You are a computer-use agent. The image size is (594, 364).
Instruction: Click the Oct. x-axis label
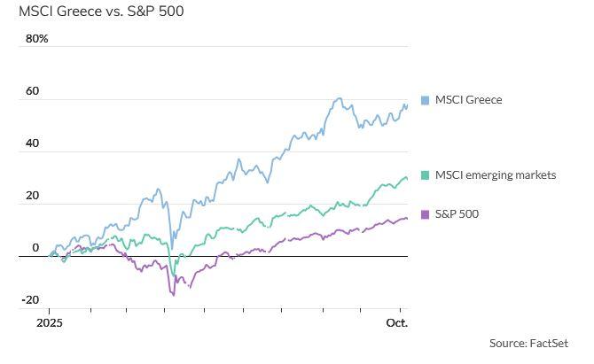[x=397, y=323]
